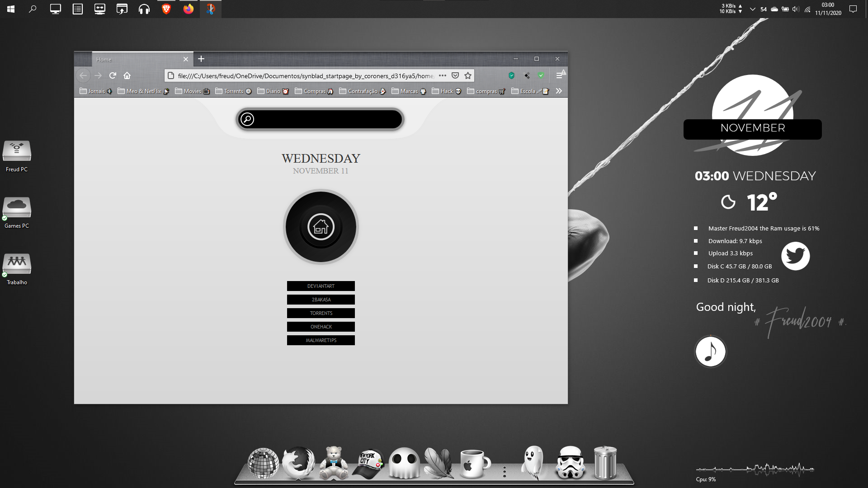Open page actions three-dot menu
868x488 pixels.
click(443, 75)
